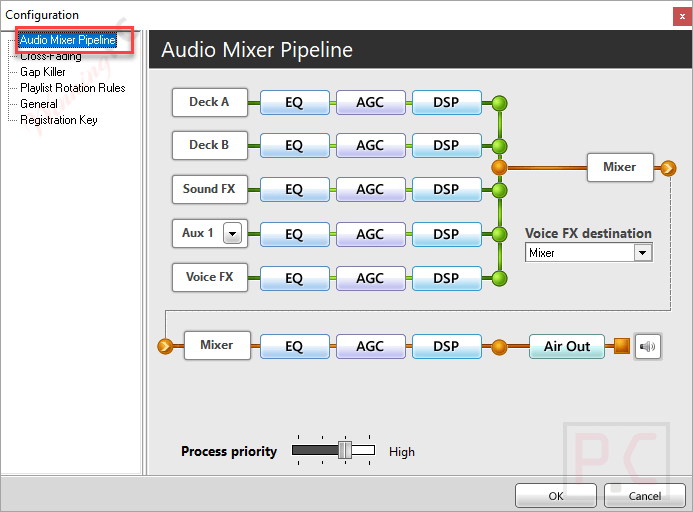Screen dimensions: 693x512
Task: Open Gap Killer settings
Action: [42, 72]
